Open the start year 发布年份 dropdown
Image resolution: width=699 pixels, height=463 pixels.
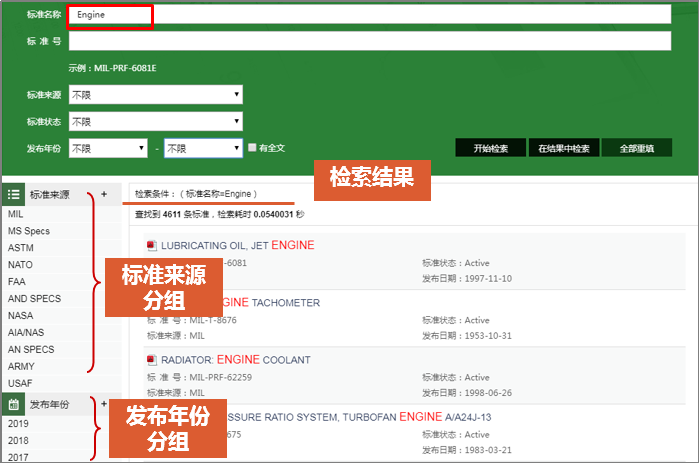[x=107, y=148]
